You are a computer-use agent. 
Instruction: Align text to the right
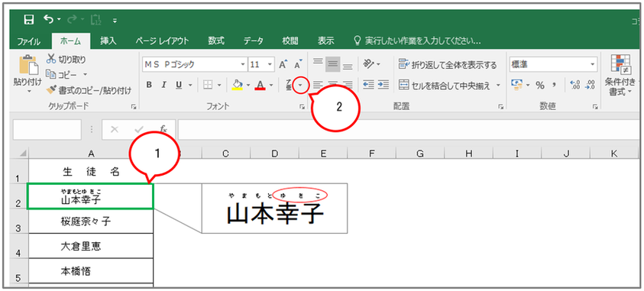click(x=348, y=85)
